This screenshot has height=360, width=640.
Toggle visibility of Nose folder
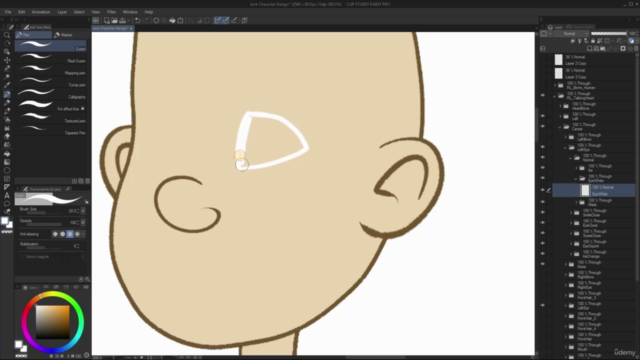pos(542,264)
